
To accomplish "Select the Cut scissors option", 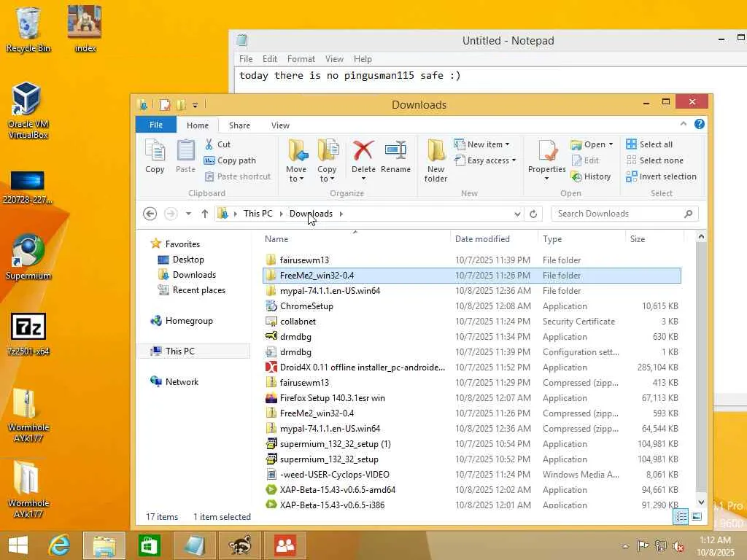I will (217, 144).
